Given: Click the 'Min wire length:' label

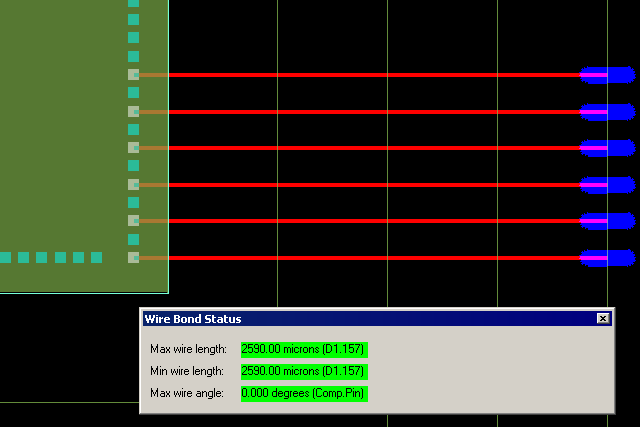Looking at the screenshot, I should pyautogui.click(x=187, y=371).
